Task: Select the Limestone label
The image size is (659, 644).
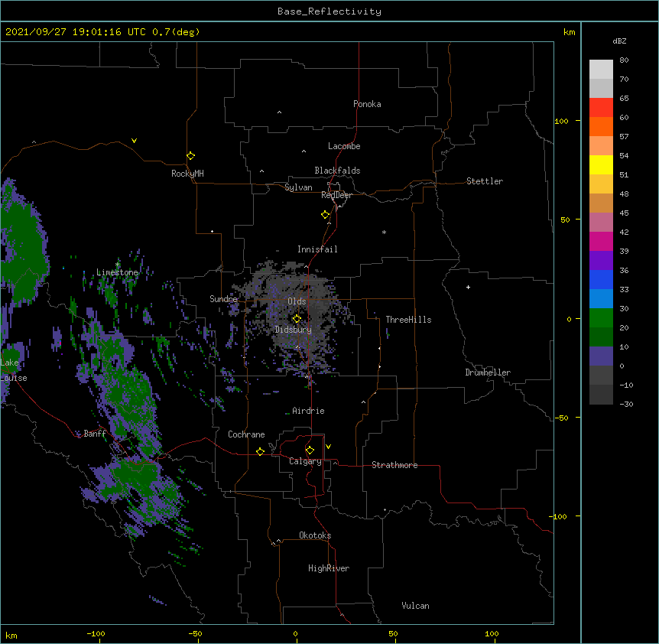Action: click(117, 272)
